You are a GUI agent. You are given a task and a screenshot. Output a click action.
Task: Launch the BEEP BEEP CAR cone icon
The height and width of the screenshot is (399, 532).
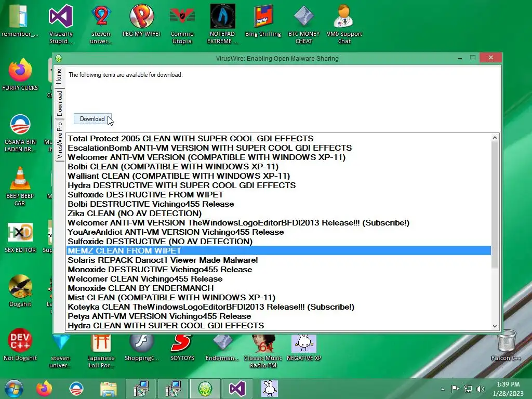[x=20, y=186]
